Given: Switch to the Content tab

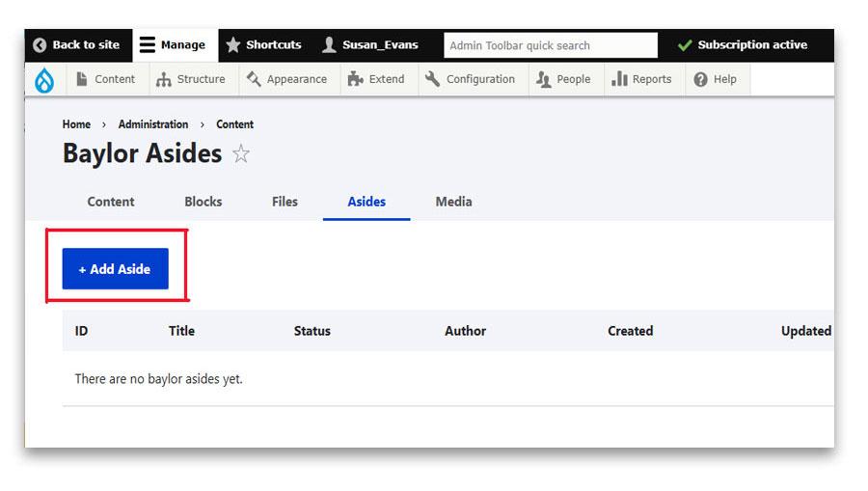Looking at the screenshot, I should [x=111, y=202].
